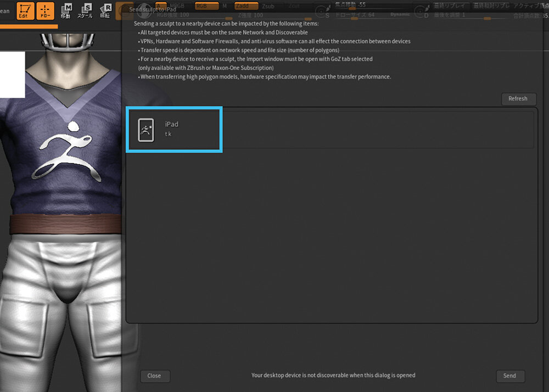Click the 'Import window must be open' bullet
Image resolution: width=549 pixels, height=392 pixels.
pyautogui.click(x=255, y=59)
